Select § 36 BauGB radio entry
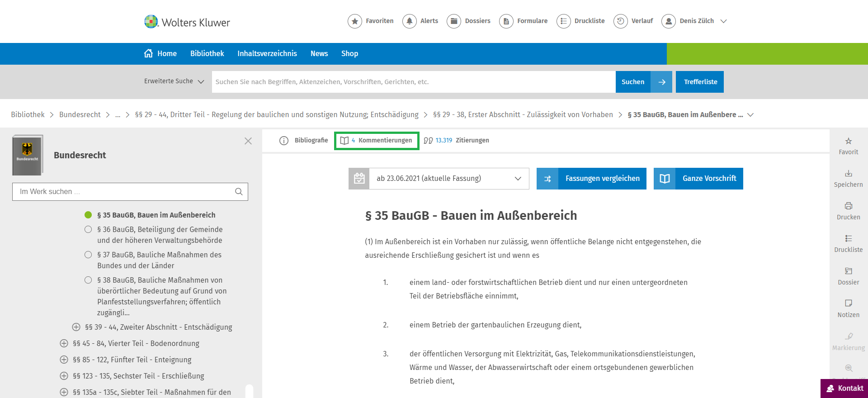 (x=88, y=229)
